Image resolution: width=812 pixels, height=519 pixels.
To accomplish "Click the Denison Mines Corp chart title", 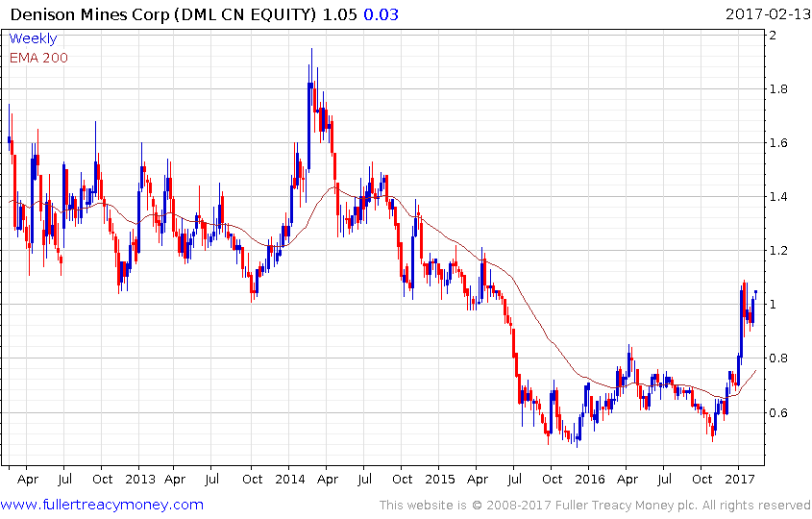I will [162, 14].
